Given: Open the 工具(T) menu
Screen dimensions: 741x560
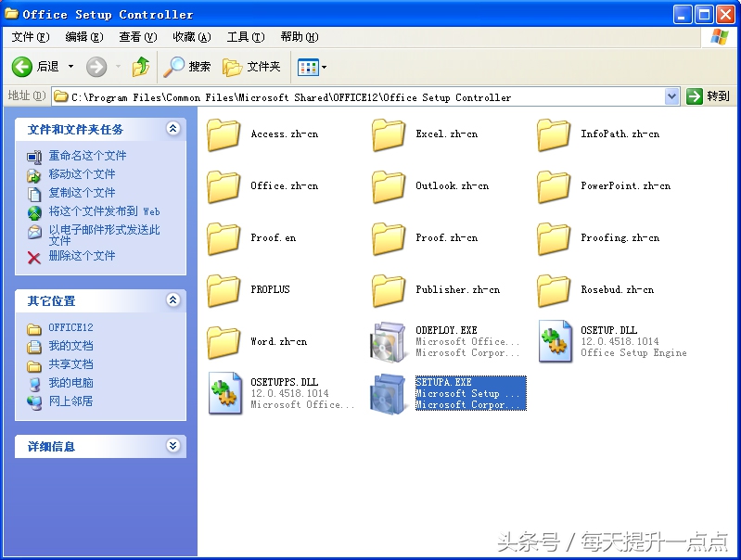Looking at the screenshot, I should (246, 37).
